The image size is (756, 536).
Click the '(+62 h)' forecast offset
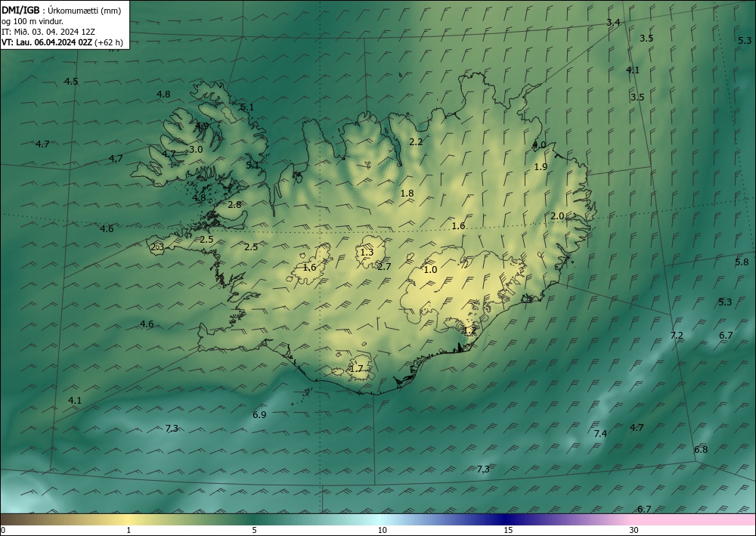point(108,42)
